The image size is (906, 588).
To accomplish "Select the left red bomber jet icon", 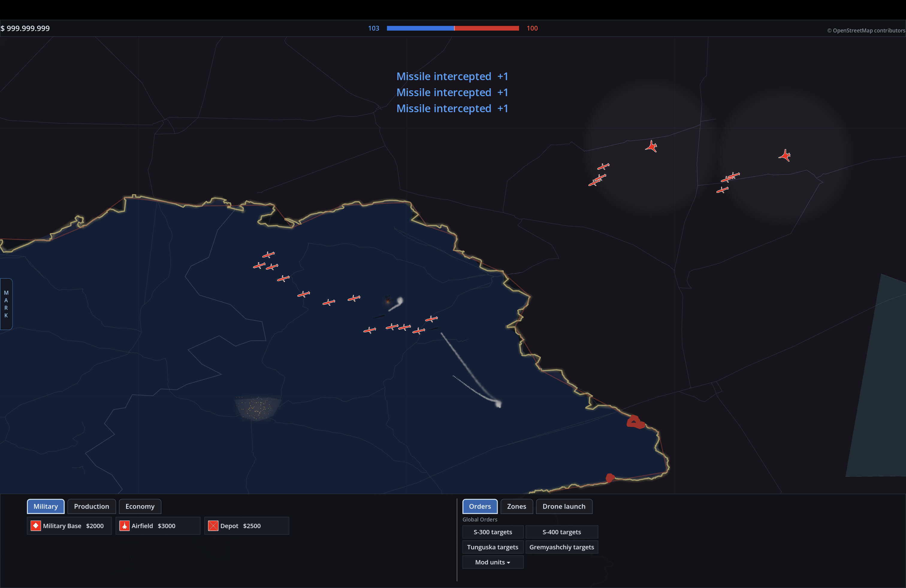I will [651, 146].
